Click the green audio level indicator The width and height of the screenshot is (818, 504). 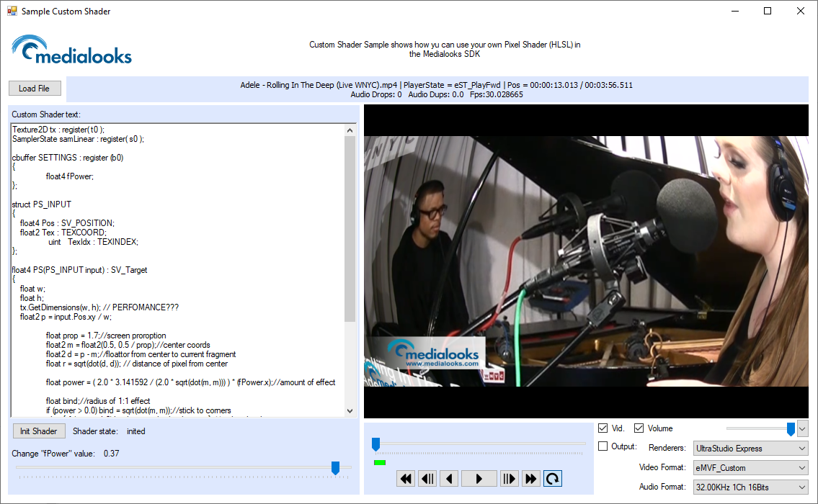(380, 462)
